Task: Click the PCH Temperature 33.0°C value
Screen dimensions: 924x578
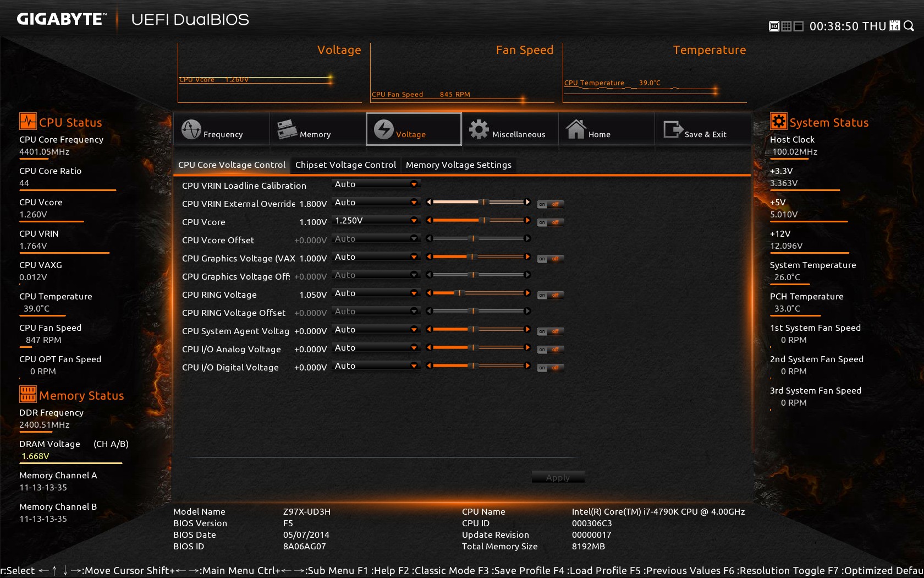Action: click(787, 308)
